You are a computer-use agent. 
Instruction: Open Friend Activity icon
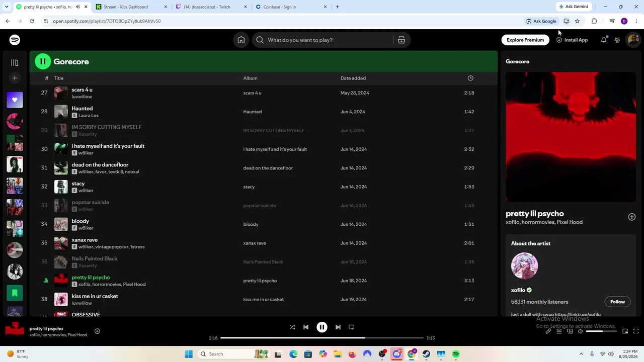[x=617, y=40]
